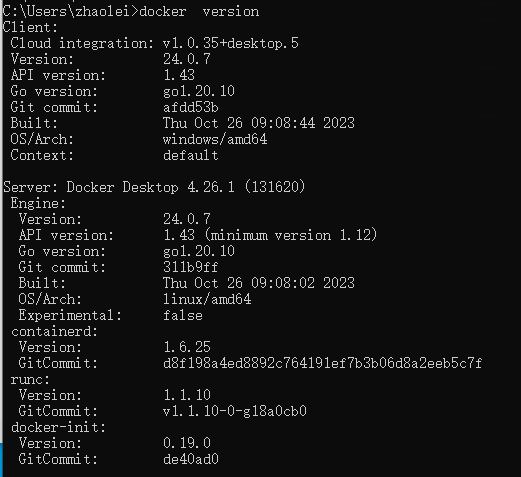
Task: Click the Context default value
Action: coord(191,155)
